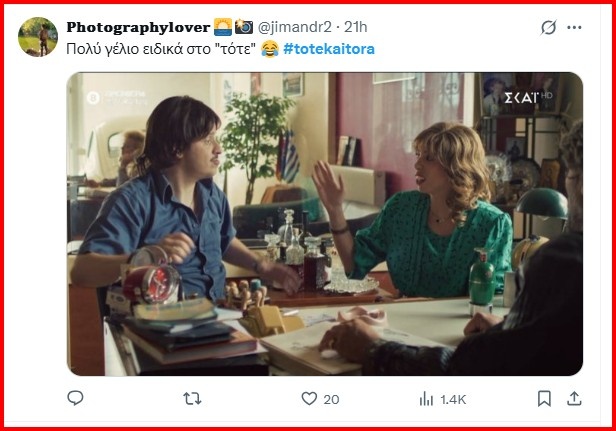Open the @jimandr2 handle link

point(295,27)
